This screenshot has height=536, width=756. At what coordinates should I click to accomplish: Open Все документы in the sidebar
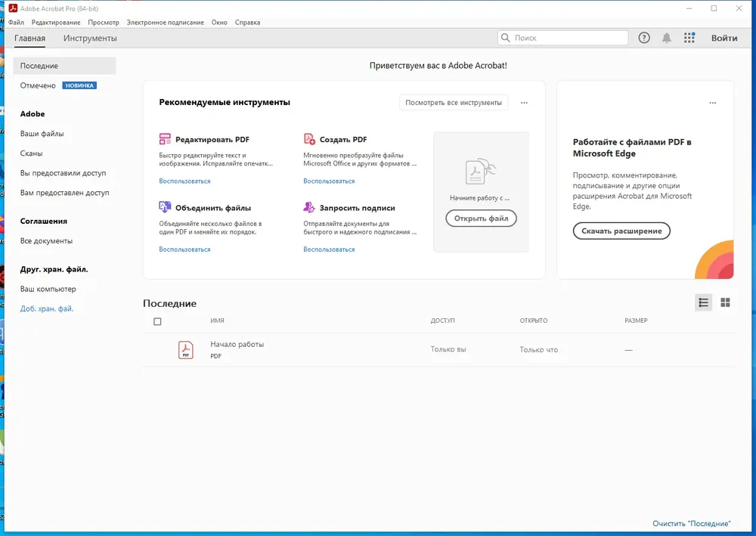tap(46, 240)
